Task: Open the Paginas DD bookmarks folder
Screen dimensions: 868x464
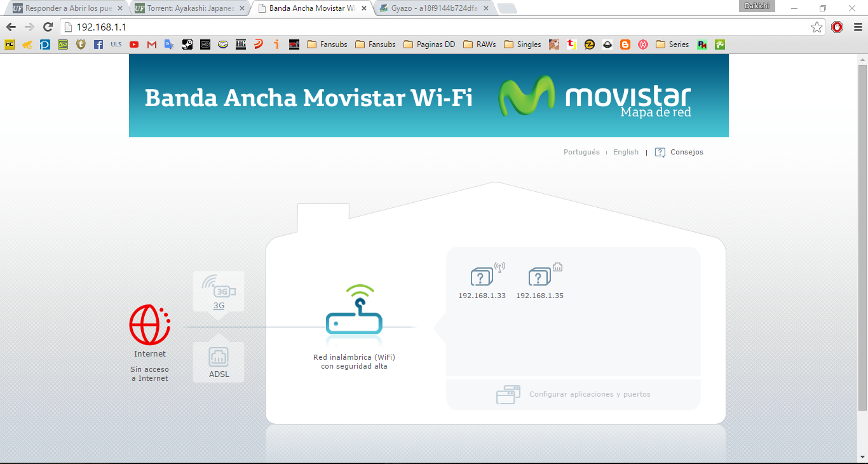Action: (x=429, y=44)
